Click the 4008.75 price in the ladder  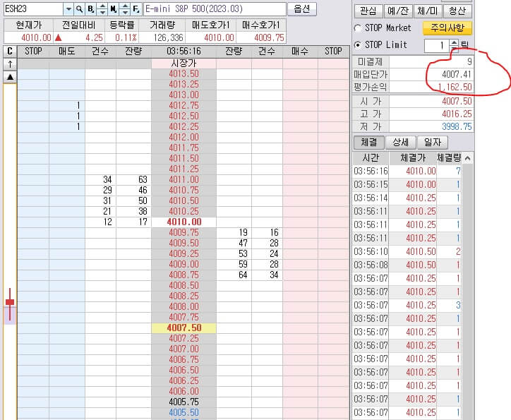(x=184, y=275)
